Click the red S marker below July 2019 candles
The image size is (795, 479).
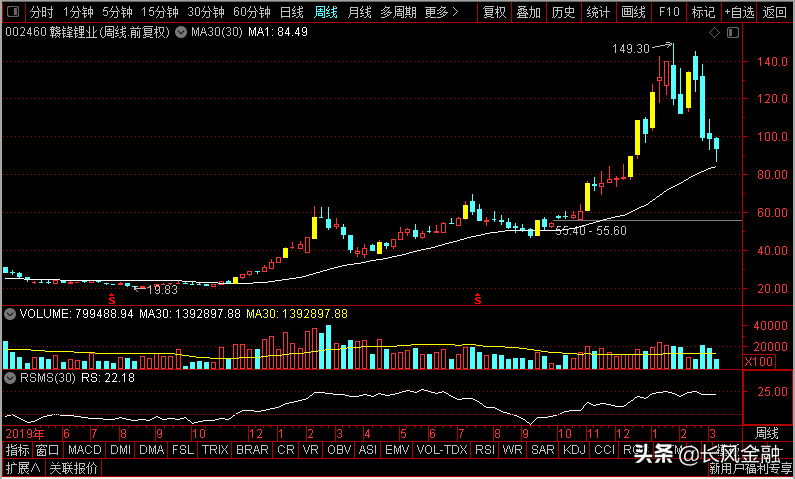pos(478,298)
